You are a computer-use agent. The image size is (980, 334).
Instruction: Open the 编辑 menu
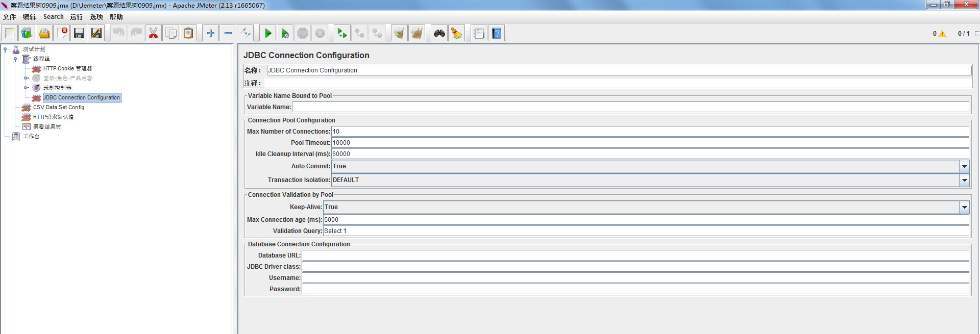(x=30, y=17)
